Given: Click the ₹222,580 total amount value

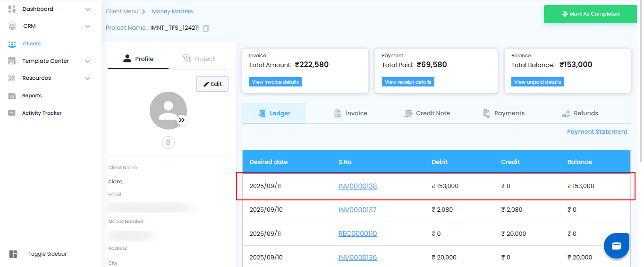Looking at the screenshot, I should 312,65.
